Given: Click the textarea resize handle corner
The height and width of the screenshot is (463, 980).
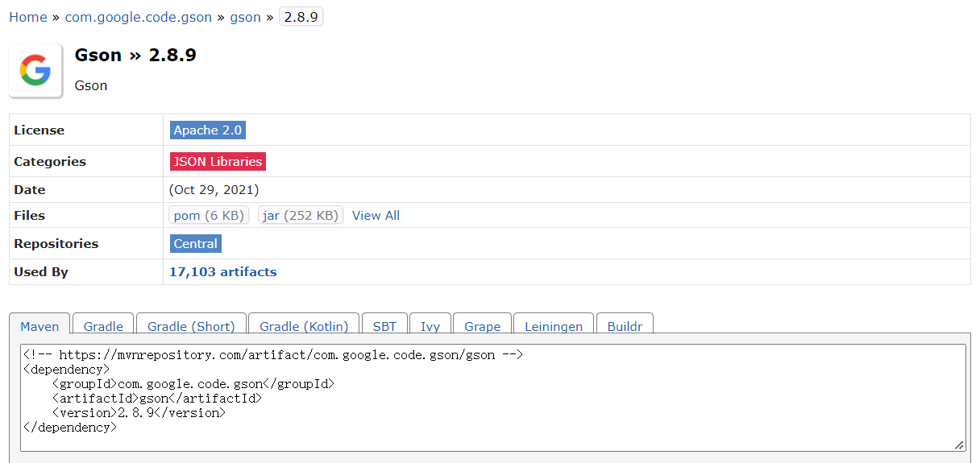Looking at the screenshot, I should (958, 444).
